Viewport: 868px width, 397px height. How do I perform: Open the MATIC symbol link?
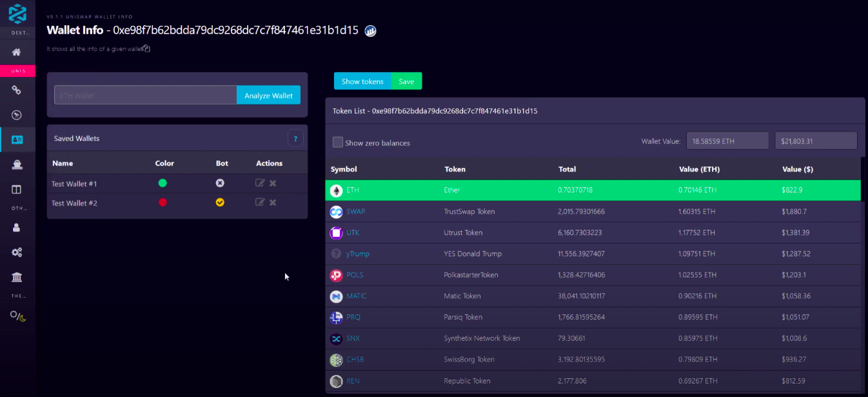(357, 296)
